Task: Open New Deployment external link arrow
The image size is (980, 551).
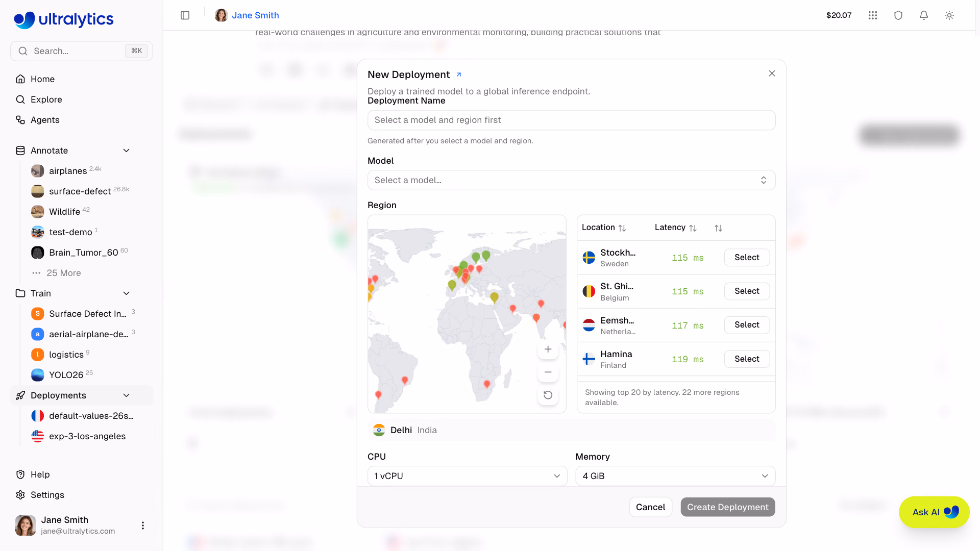Action: pos(458,74)
